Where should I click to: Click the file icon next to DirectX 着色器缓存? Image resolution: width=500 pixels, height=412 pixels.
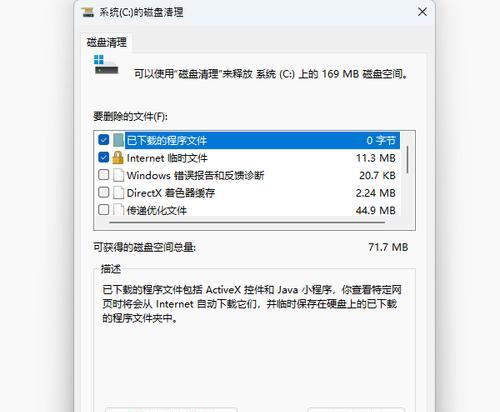point(118,193)
